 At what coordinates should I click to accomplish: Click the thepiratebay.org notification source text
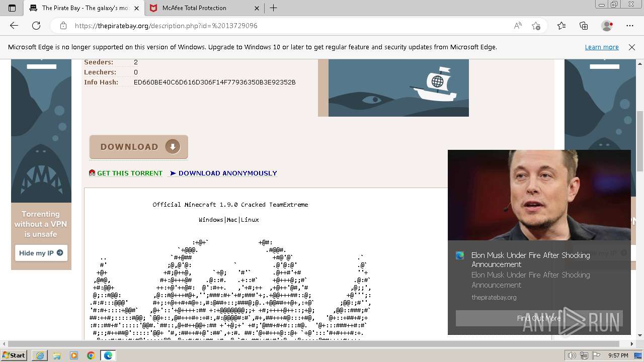point(494,297)
